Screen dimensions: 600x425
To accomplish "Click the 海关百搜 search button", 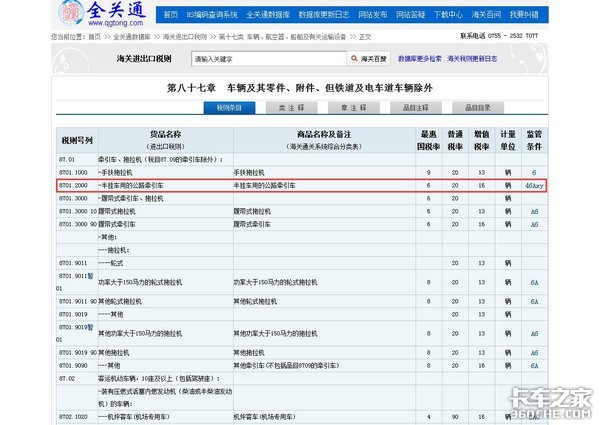I will tap(369, 59).
